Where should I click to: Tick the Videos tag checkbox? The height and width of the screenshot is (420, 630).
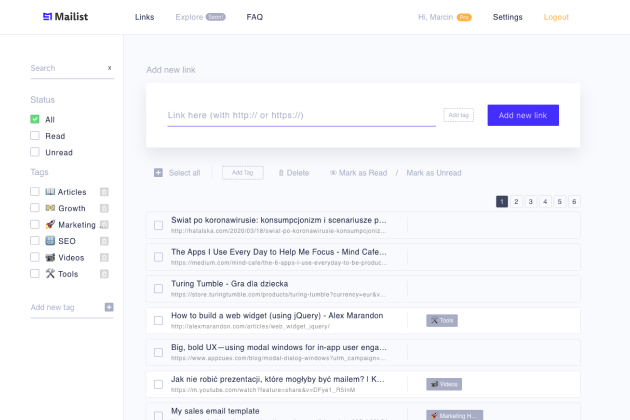pos(35,257)
